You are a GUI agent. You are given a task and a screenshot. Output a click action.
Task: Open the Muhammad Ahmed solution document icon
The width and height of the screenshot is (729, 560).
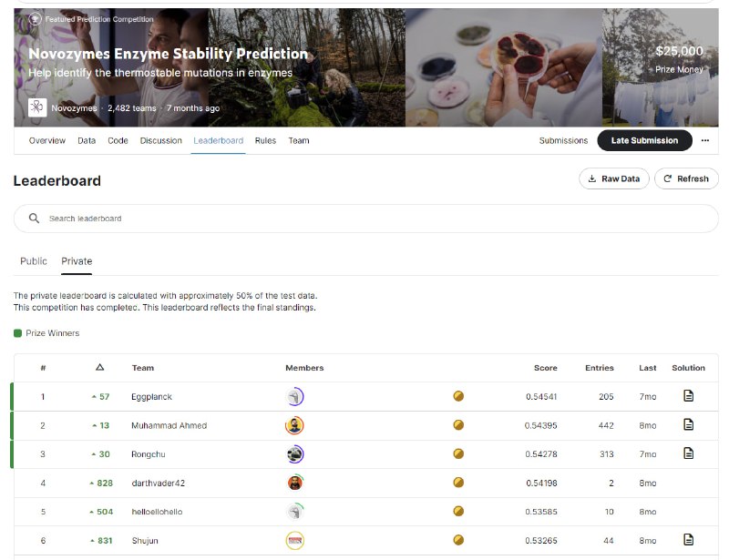pyautogui.click(x=689, y=424)
